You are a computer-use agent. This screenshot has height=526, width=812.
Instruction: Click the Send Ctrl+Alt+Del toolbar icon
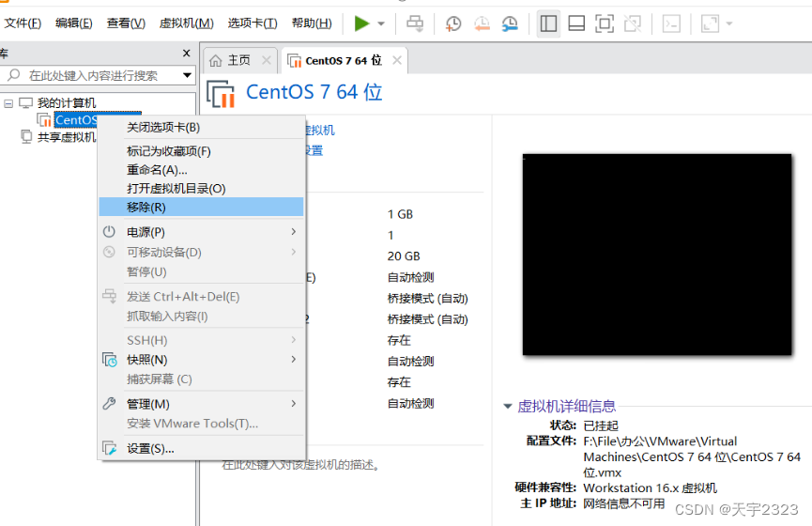pos(415,23)
